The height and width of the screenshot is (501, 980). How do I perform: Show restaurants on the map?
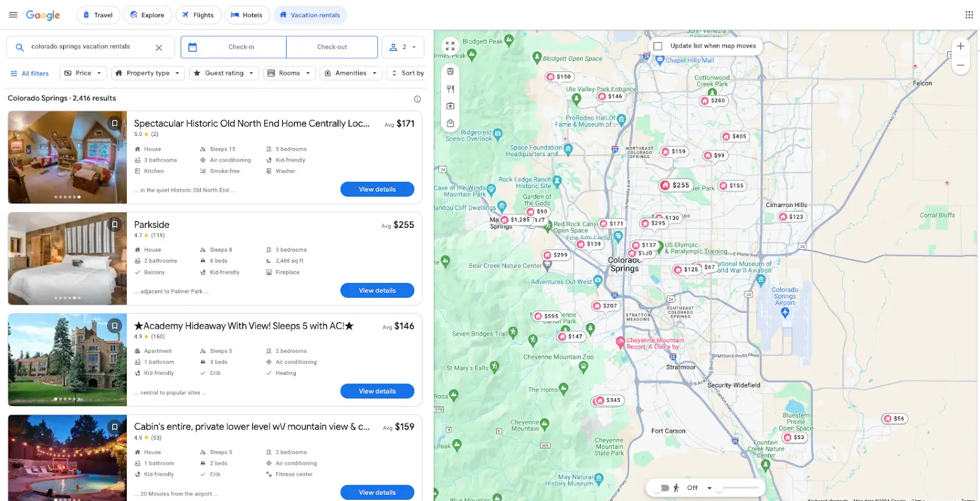450,89
